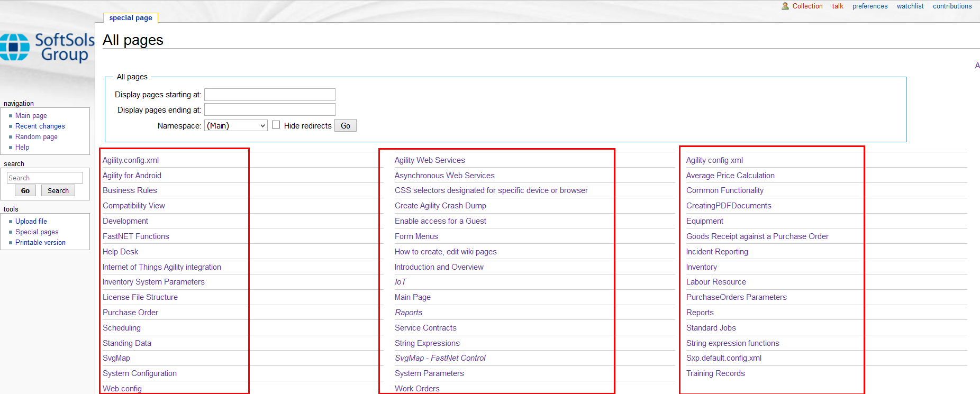980x394 pixels.
Task: Click the SoftSols Group logo
Action: click(48, 48)
